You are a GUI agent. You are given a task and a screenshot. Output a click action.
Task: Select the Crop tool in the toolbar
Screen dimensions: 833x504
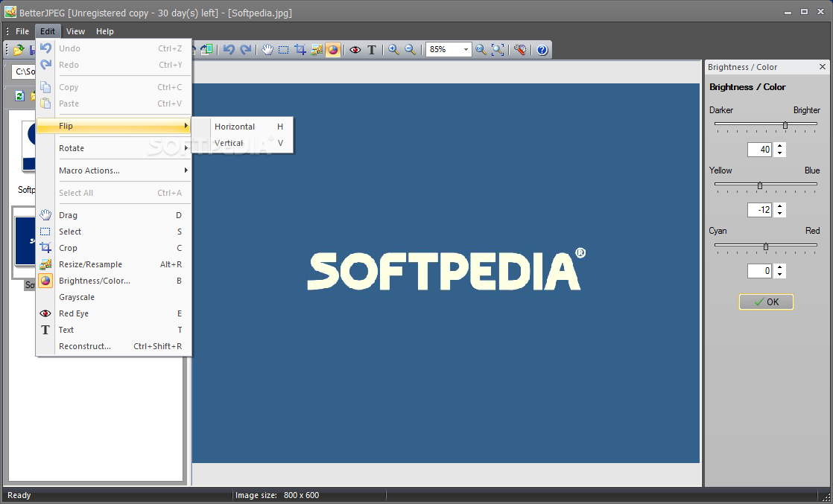pos(300,50)
